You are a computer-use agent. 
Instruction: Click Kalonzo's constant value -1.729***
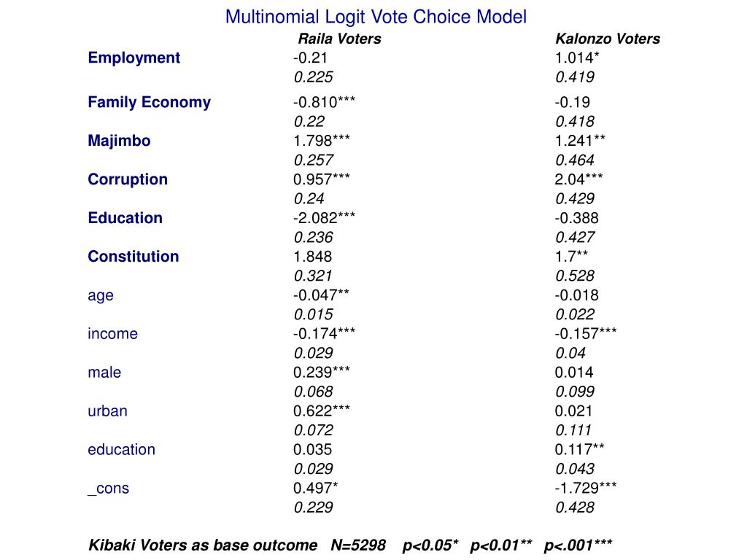[586, 488]
